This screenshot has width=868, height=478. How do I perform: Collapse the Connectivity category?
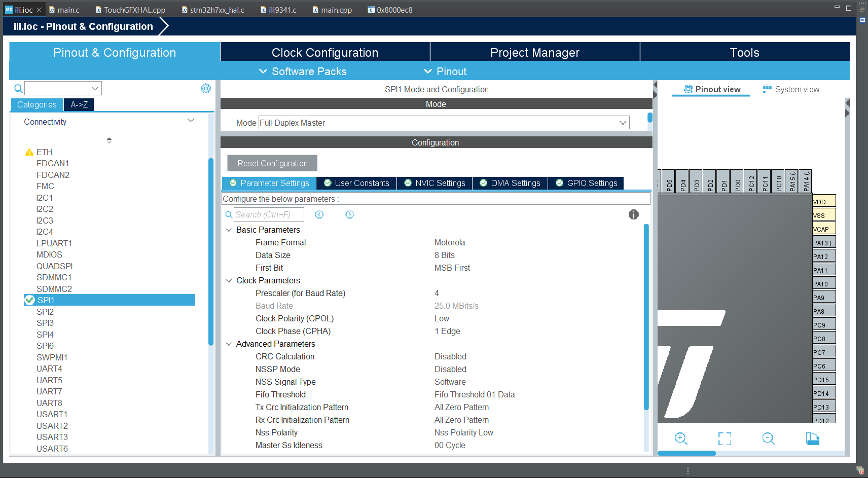coord(191,121)
